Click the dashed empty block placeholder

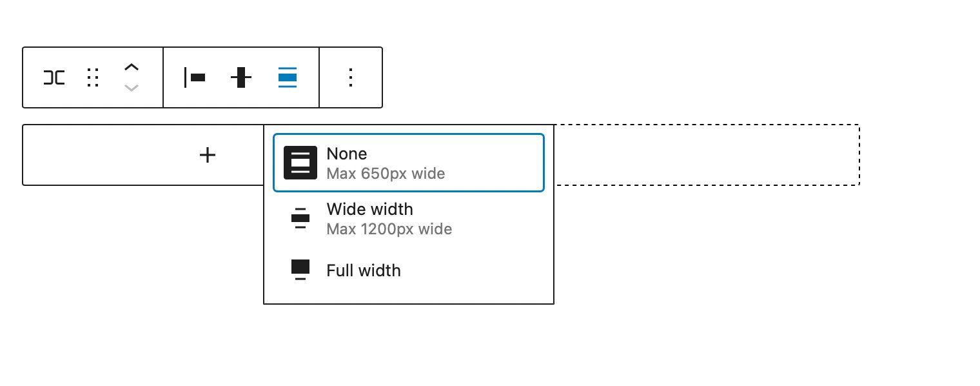(x=709, y=154)
